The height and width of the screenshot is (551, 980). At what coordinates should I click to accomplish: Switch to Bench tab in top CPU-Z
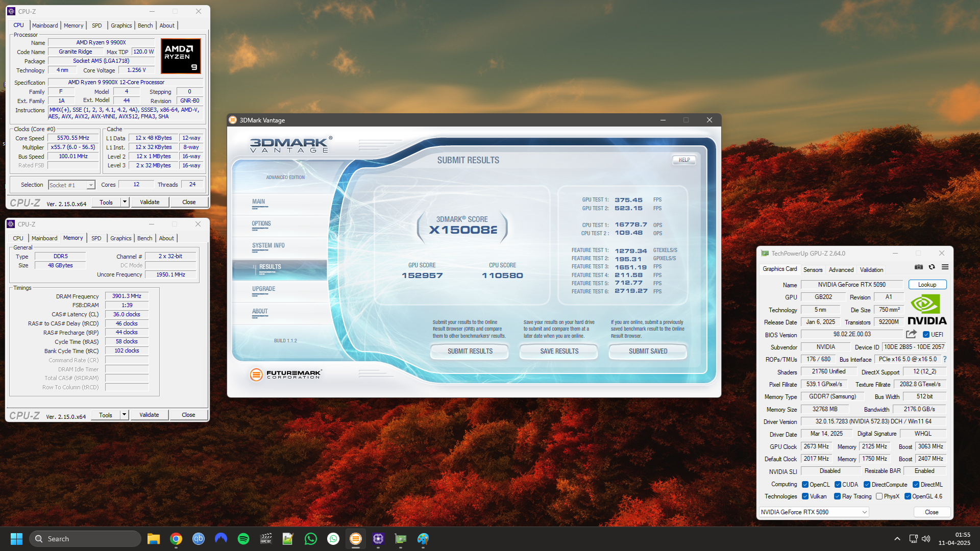click(x=145, y=26)
